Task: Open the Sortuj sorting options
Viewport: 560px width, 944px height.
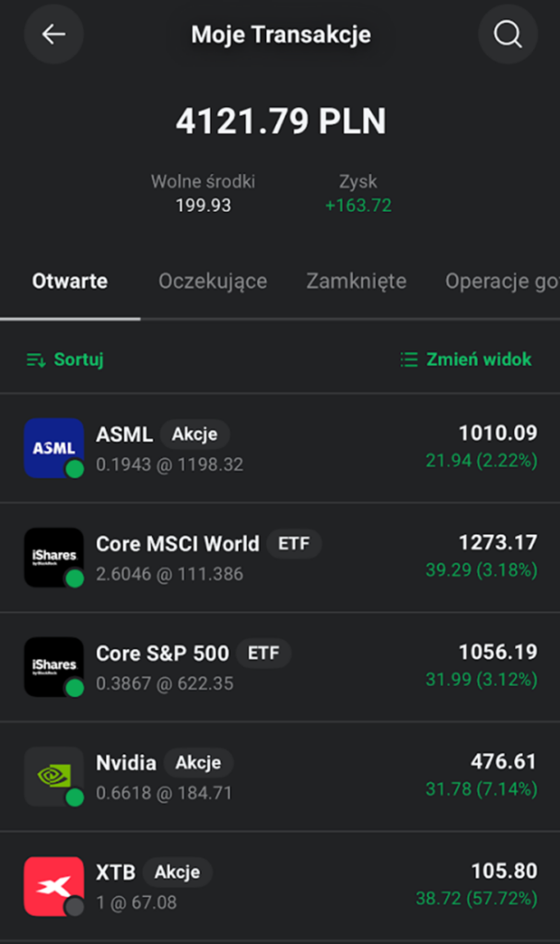Action: point(65,360)
